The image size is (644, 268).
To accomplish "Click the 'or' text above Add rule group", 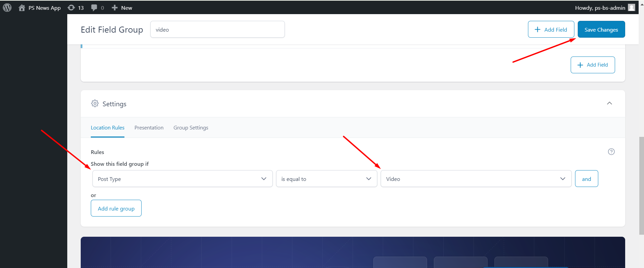I will coord(93,195).
